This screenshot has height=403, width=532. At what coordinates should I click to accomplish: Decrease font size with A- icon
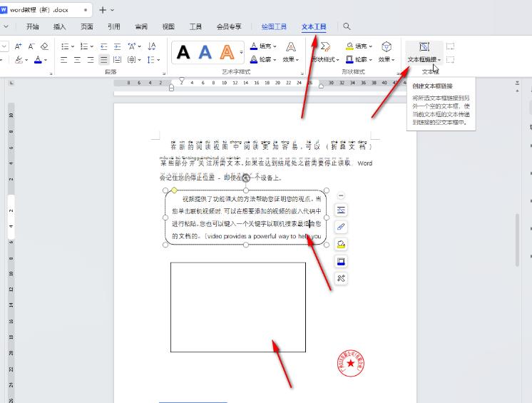31,46
